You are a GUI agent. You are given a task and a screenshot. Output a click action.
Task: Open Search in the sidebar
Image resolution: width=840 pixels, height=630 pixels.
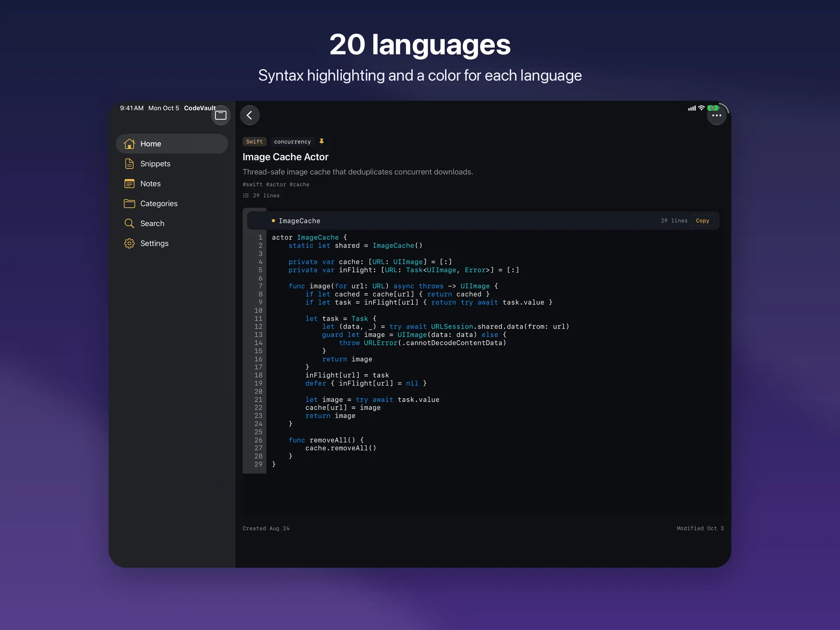pos(172,223)
